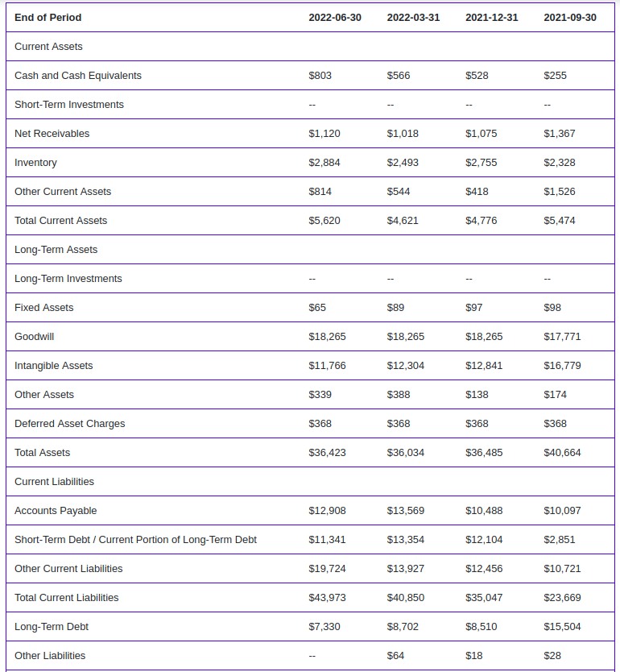The height and width of the screenshot is (672, 620).
Task: Select the Intangible Assets row label
Action: (53, 366)
